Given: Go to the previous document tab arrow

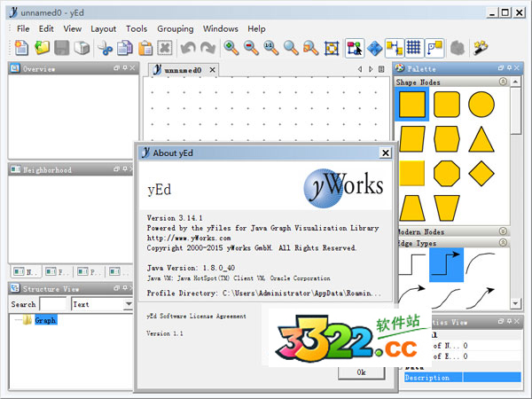Looking at the screenshot, I should (360, 69).
